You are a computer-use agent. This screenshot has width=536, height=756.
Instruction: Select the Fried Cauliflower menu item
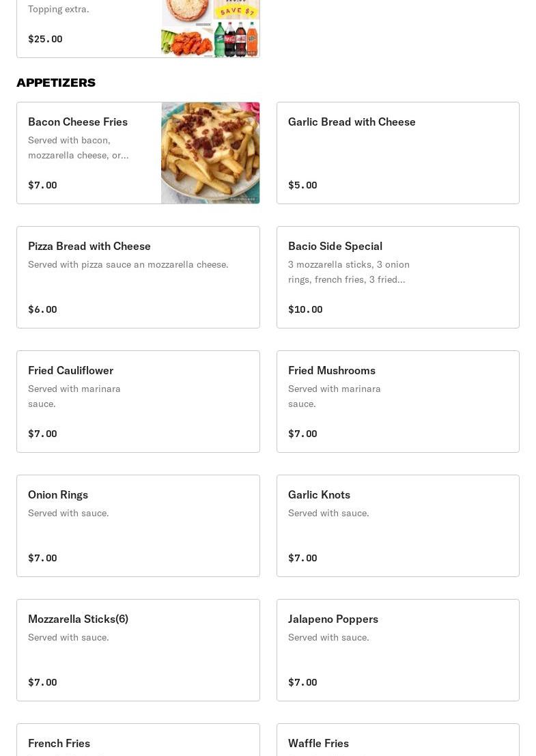[139, 402]
